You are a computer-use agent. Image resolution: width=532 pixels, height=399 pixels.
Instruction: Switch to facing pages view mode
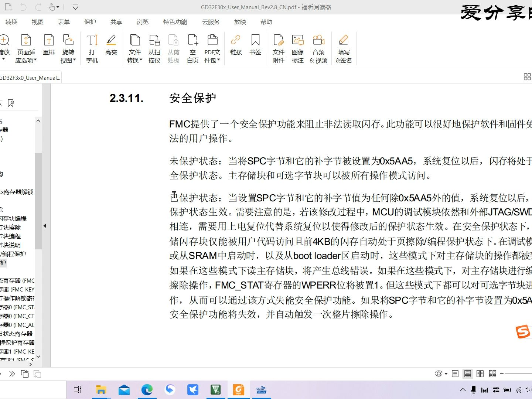tap(480, 374)
